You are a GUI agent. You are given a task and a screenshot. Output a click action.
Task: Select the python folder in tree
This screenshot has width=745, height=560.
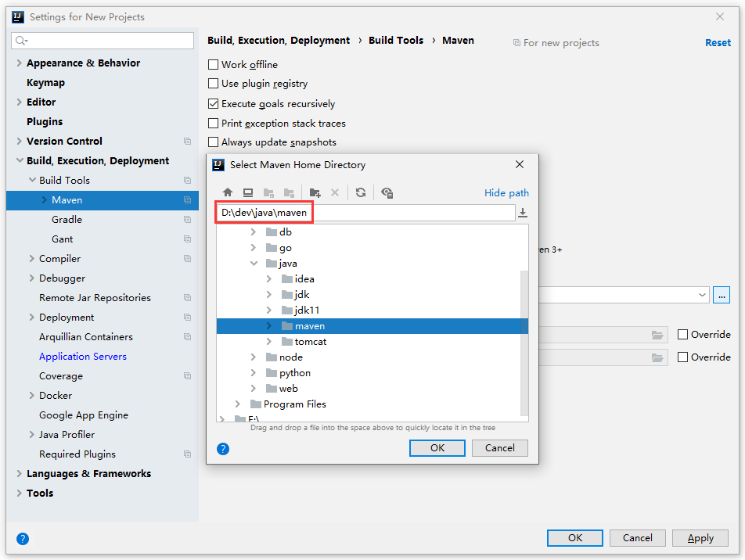pyautogui.click(x=294, y=373)
